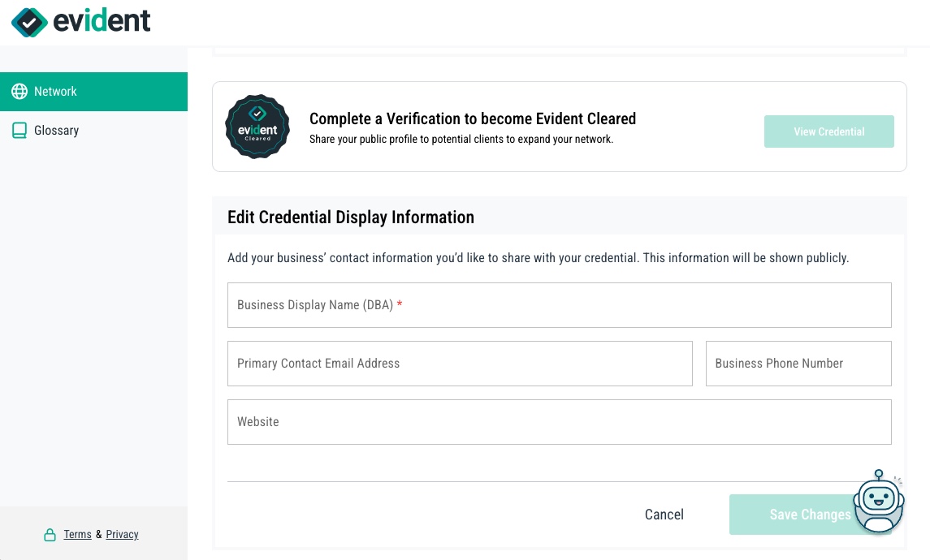Click the View Credential button
This screenshot has width=930, height=560.
[828, 131]
